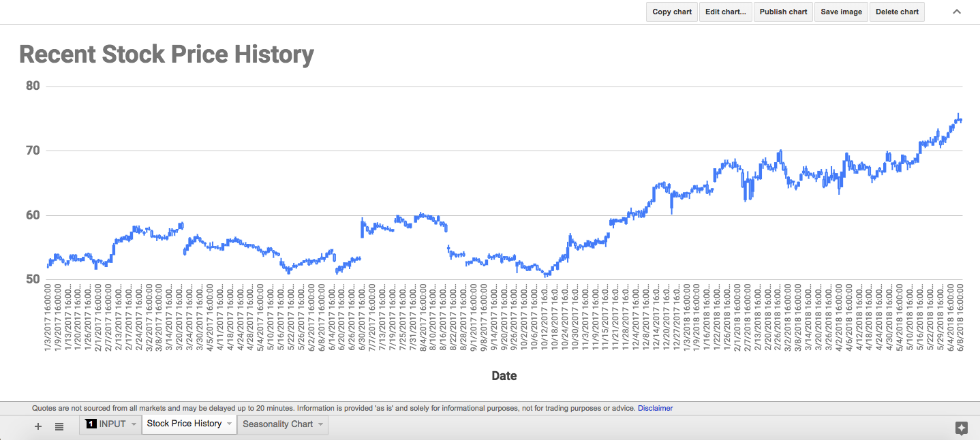Save the chart as an image
This screenshot has height=440, width=980.
[840, 12]
